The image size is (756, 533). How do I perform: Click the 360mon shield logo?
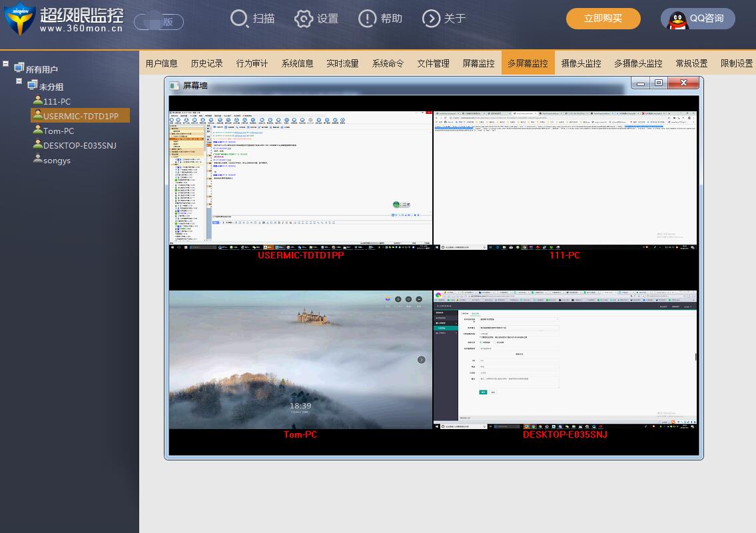coord(19,19)
